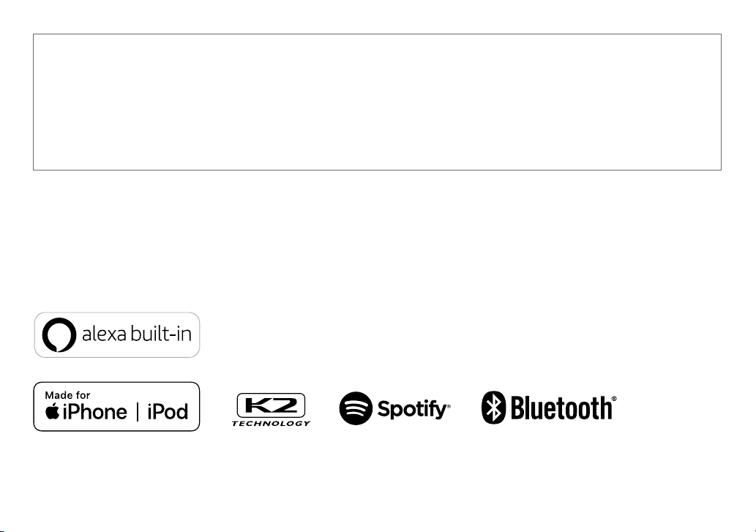
Task: Click the divider between iPhone and iPod
Action: [x=138, y=412]
